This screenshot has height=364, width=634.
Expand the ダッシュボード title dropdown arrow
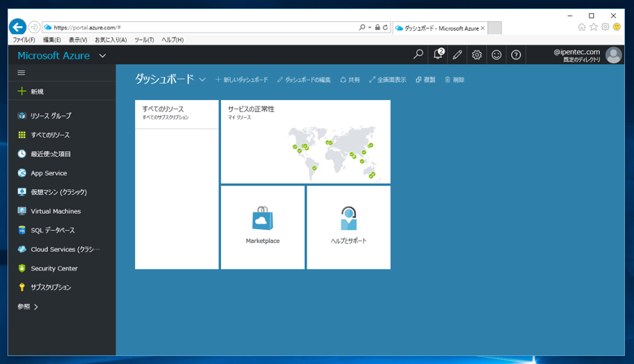[202, 80]
